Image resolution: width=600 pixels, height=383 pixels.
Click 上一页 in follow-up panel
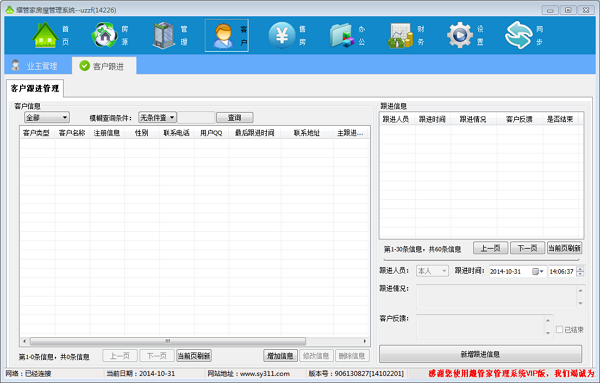click(x=491, y=248)
